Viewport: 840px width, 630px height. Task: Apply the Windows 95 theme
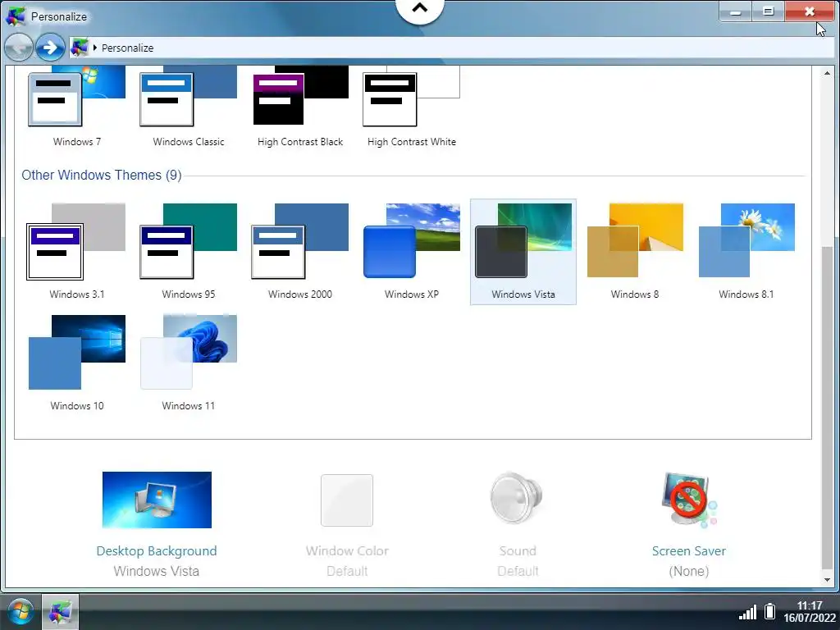coord(188,252)
